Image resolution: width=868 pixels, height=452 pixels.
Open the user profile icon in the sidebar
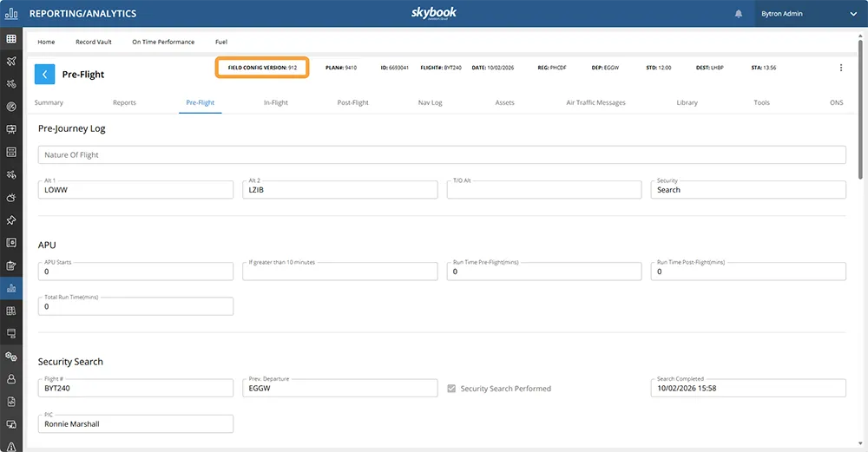tap(11, 378)
